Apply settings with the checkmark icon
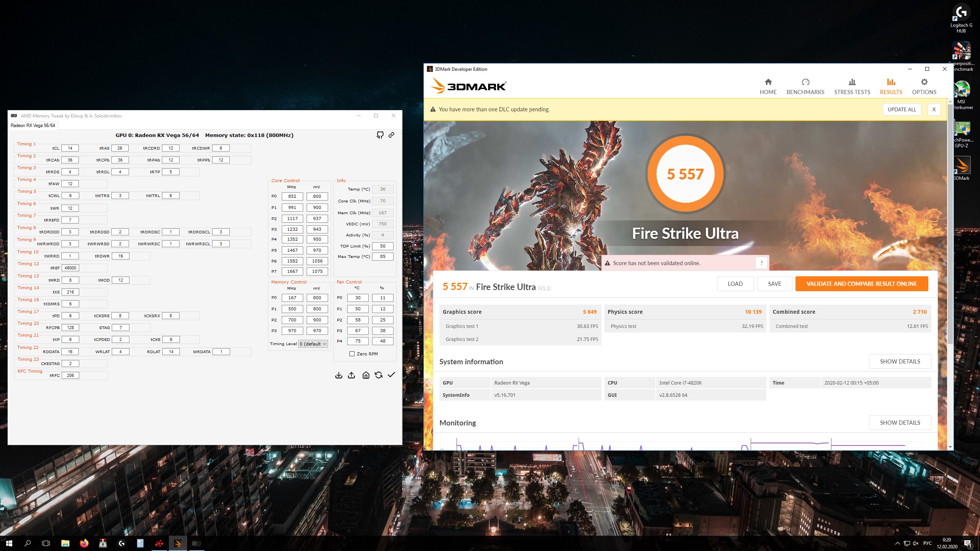980x551 pixels. pos(391,375)
